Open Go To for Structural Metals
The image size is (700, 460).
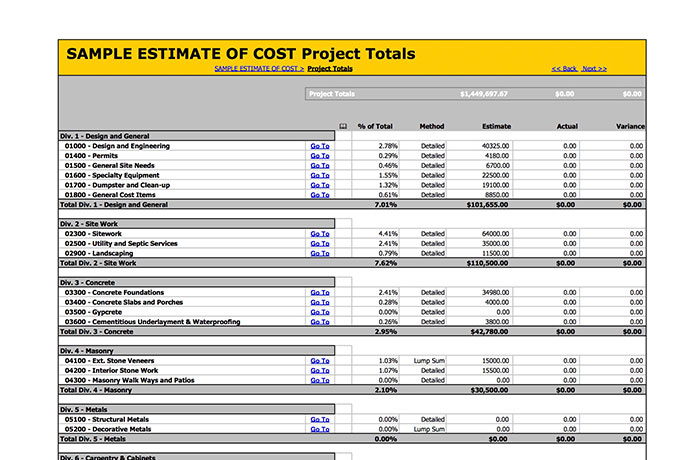coord(319,419)
